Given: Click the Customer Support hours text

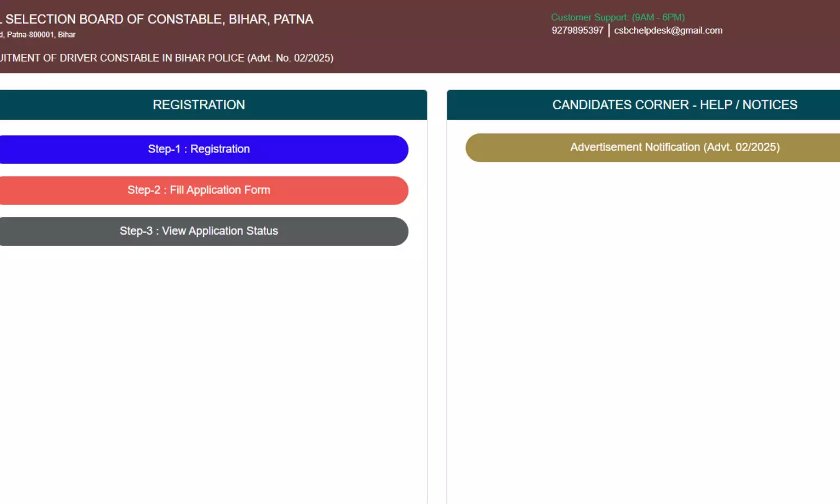Looking at the screenshot, I should pos(618,17).
